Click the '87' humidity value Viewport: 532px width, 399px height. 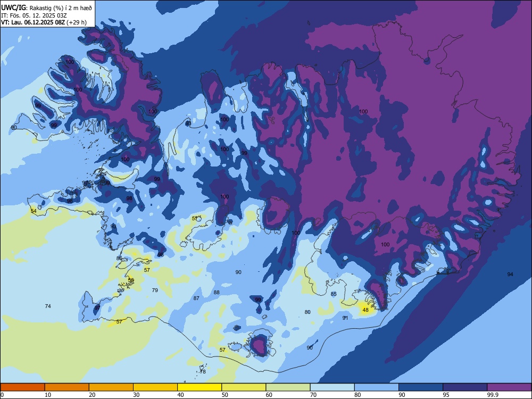pos(196,298)
